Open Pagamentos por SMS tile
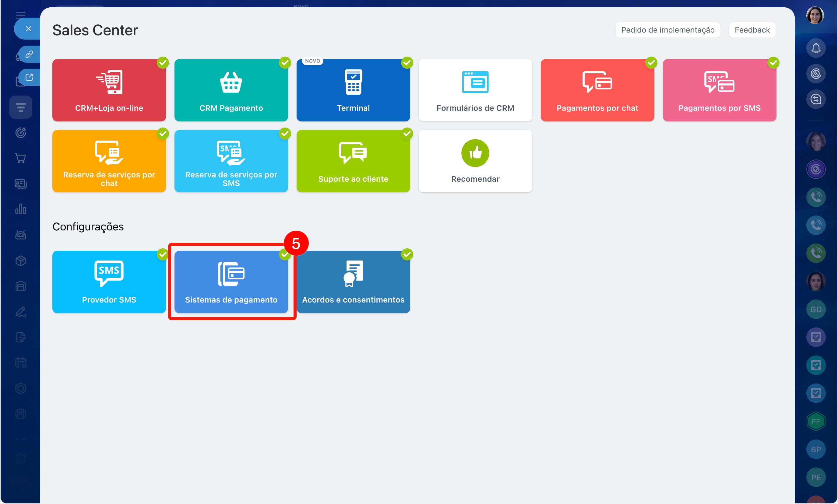Viewport: 838px width, 504px height. click(719, 90)
